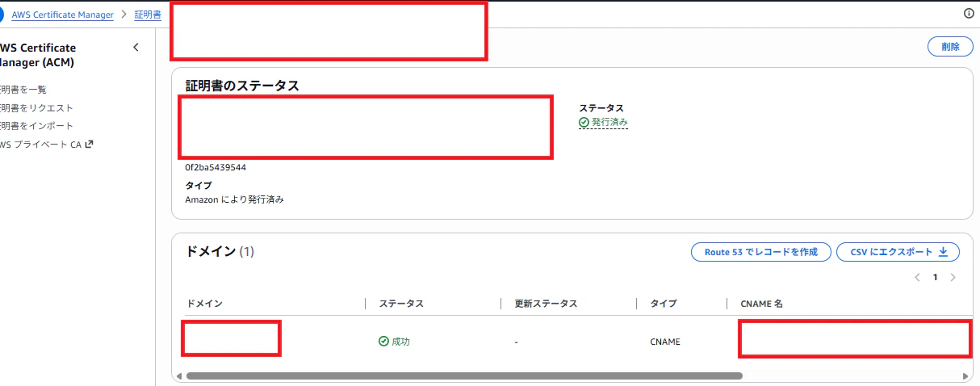Open the info panel icon

pos(969,14)
